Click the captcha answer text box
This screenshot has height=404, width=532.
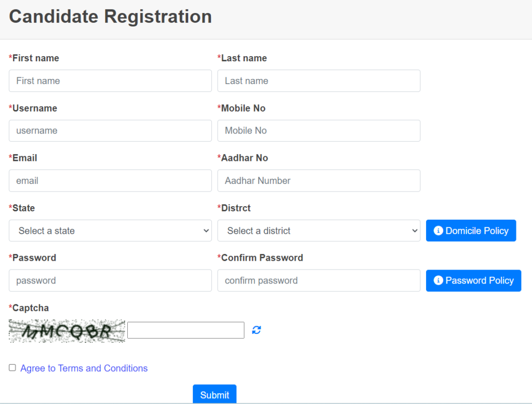[185, 330]
